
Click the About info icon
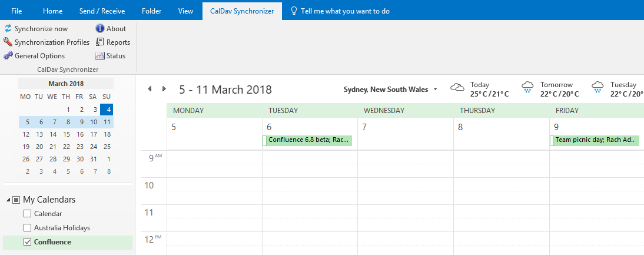100,29
